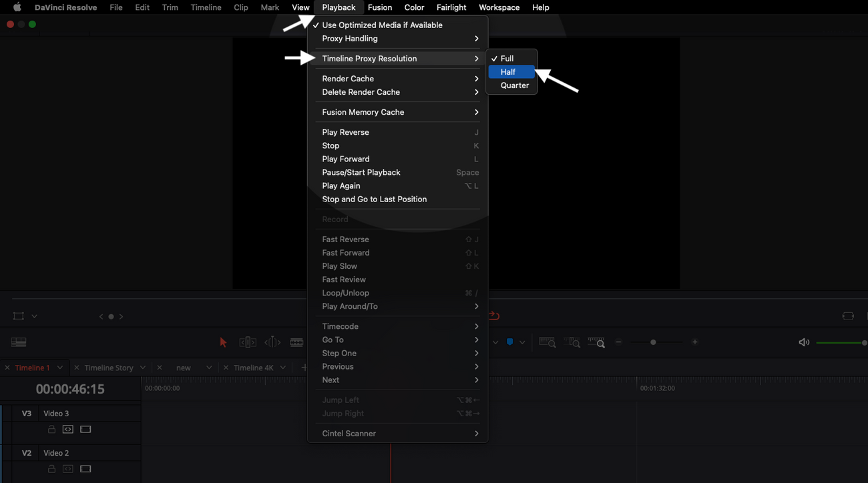Click the blue marker icon
This screenshot has height=483, width=868.
(509, 342)
